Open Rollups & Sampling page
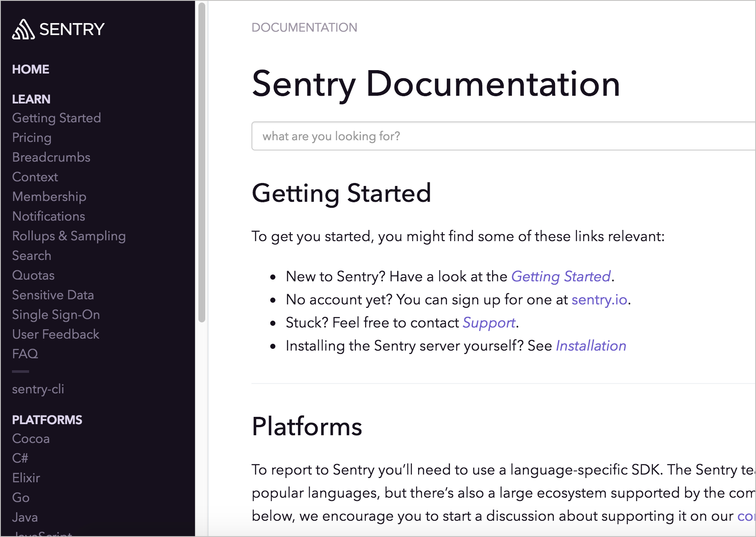Viewport: 756px width, 537px height. [69, 236]
